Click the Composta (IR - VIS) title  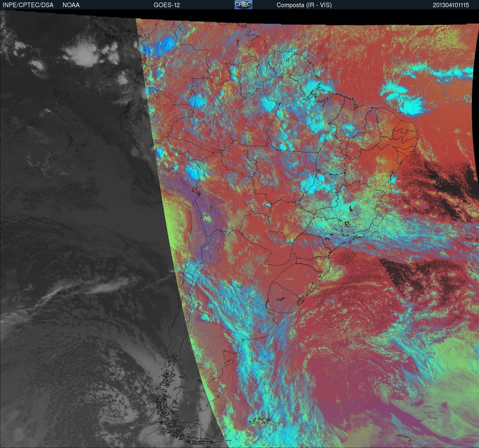pyautogui.click(x=304, y=5)
